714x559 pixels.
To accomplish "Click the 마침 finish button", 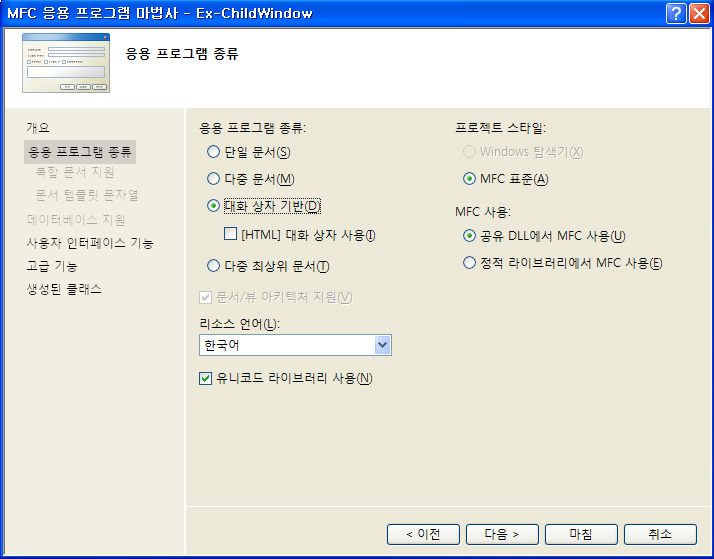I will 581,534.
